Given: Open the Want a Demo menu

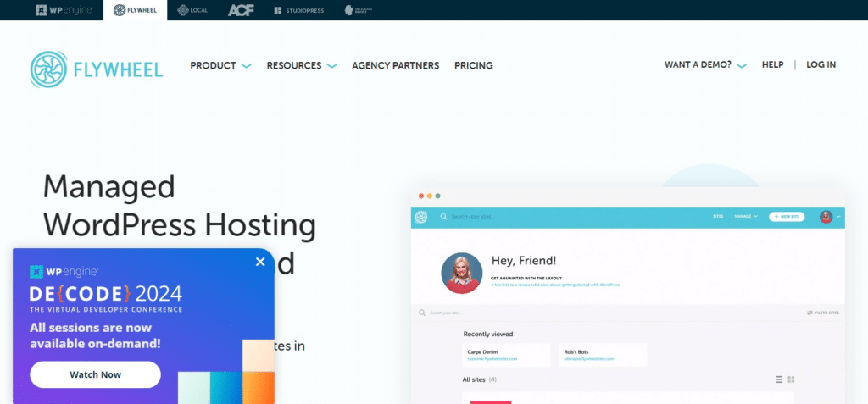Looking at the screenshot, I should click(698, 64).
